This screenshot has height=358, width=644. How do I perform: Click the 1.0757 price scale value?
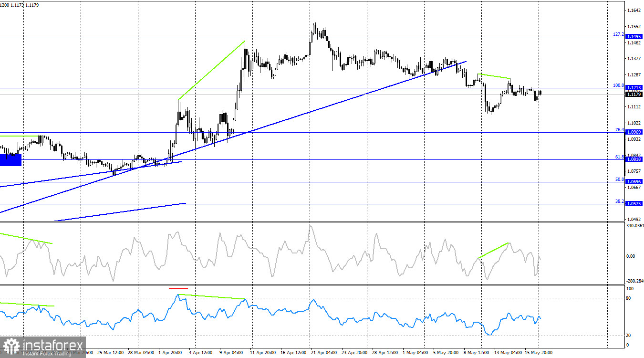tap(634, 171)
